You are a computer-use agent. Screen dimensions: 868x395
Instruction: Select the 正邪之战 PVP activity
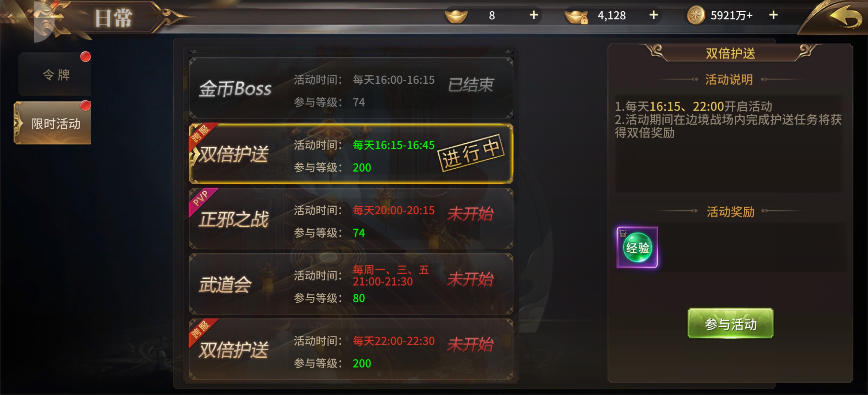pyautogui.click(x=351, y=219)
